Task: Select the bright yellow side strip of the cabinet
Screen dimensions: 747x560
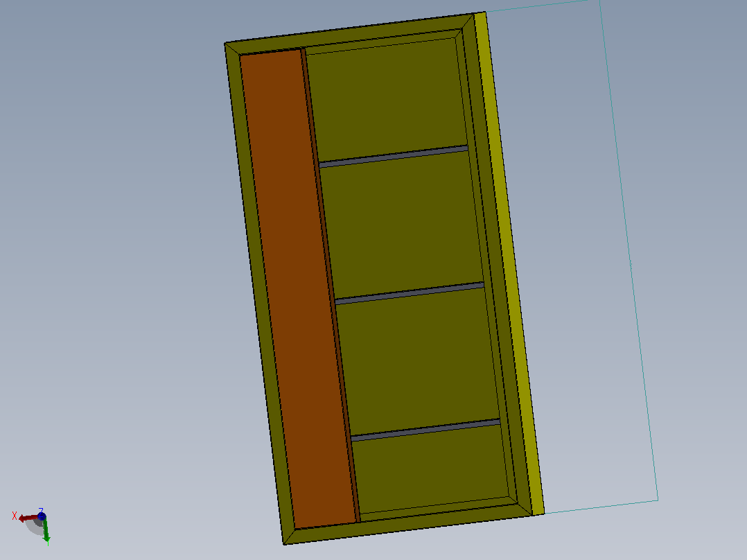Action: [x=509, y=263]
